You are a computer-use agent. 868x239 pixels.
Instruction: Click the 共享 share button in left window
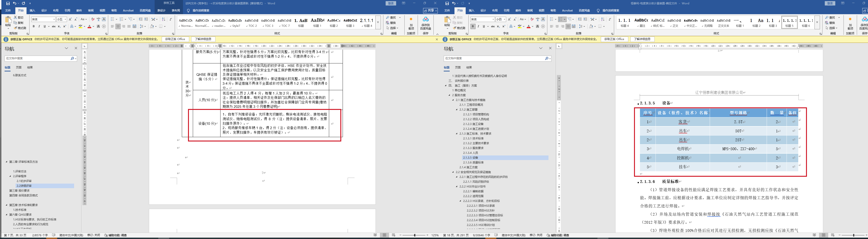click(x=430, y=11)
